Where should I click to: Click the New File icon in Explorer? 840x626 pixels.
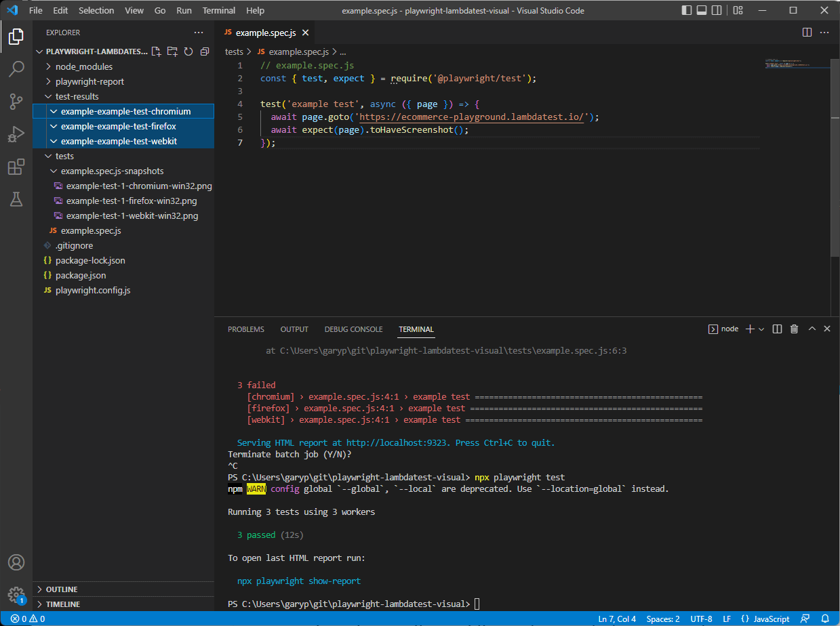[157, 51]
